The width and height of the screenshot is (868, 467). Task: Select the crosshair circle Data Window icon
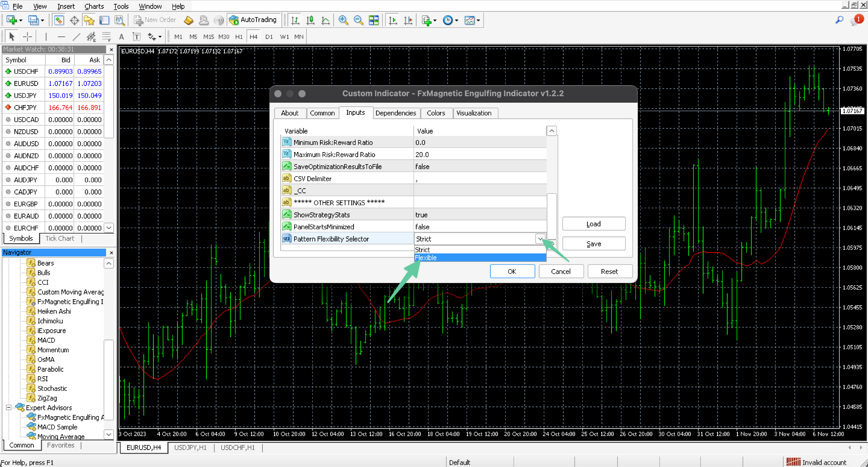[74, 20]
